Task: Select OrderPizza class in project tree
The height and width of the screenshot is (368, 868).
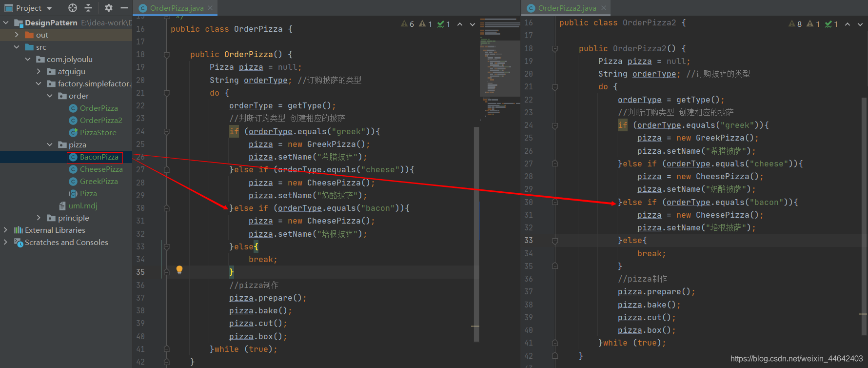Action: point(99,108)
